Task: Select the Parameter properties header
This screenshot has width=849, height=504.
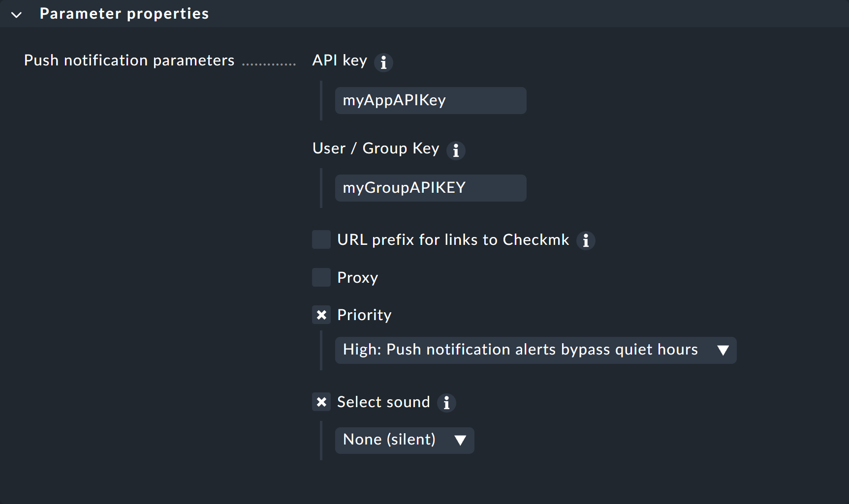Action: click(124, 13)
